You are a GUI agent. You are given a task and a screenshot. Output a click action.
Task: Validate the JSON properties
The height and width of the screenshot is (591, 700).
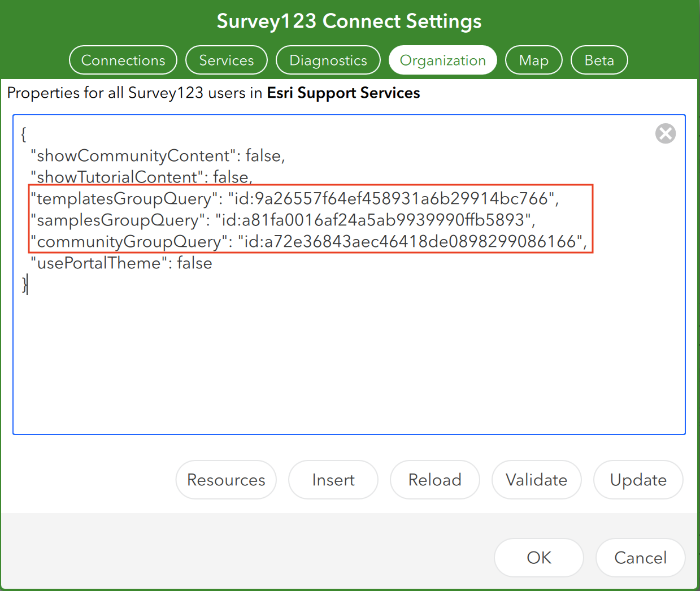pos(537,480)
